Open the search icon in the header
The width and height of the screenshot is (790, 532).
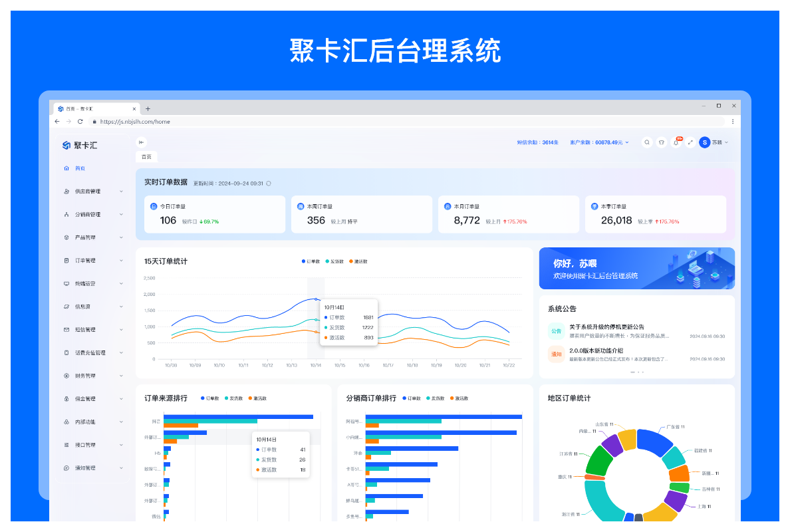[646, 142]
